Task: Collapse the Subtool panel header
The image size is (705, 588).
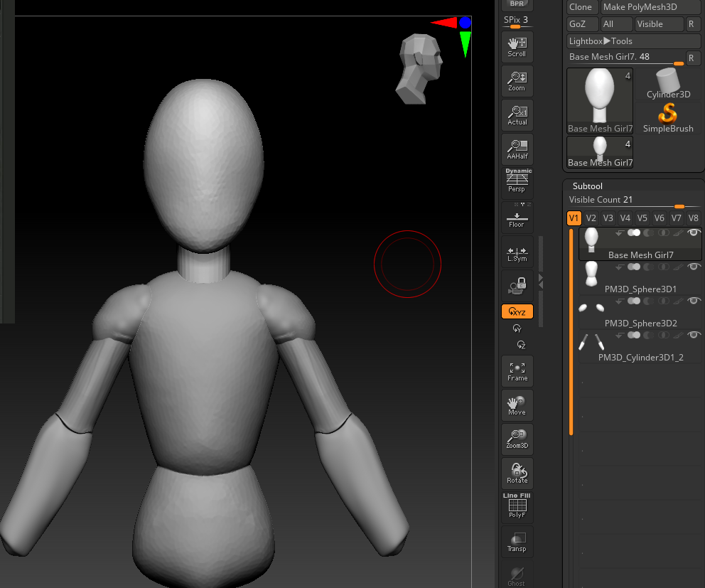Action: pos(588,186)
